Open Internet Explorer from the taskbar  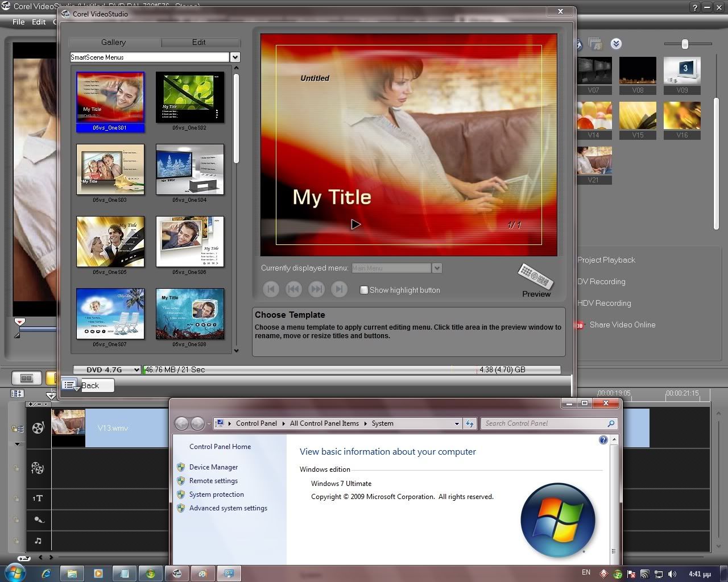[46, 573]
